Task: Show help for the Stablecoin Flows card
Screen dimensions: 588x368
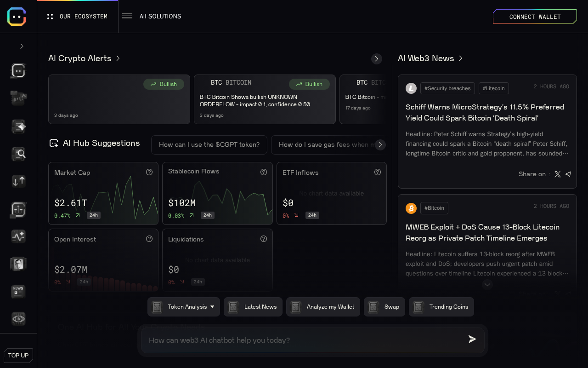Action: click(x=264, y=172)
